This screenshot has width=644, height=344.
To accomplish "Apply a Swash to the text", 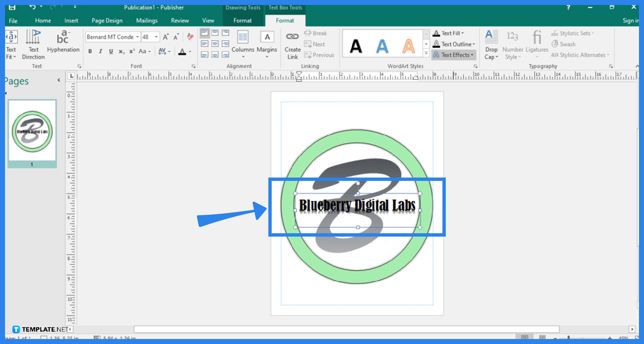I will 563,44.
